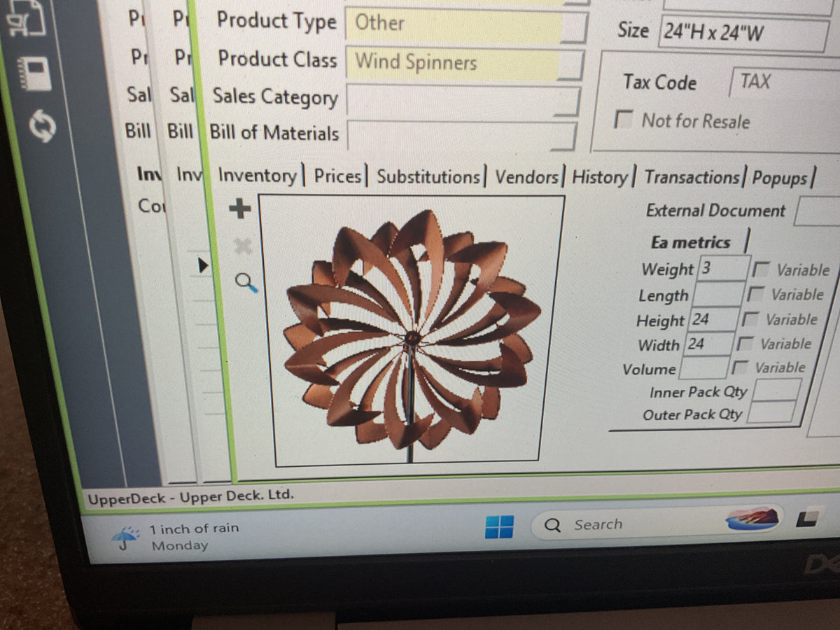Enable the Variable checkbox for Weight

click(x=761, y=269)
